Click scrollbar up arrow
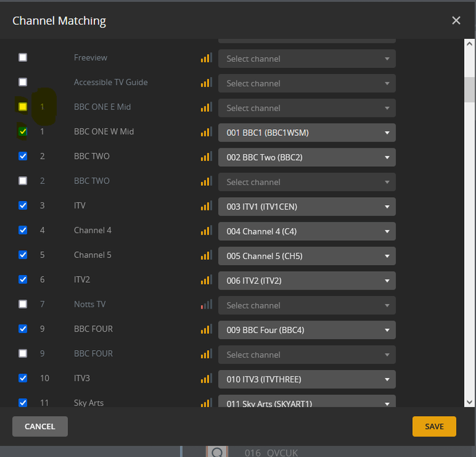This screenshot has height=457, width=476. tap(469, 44)
